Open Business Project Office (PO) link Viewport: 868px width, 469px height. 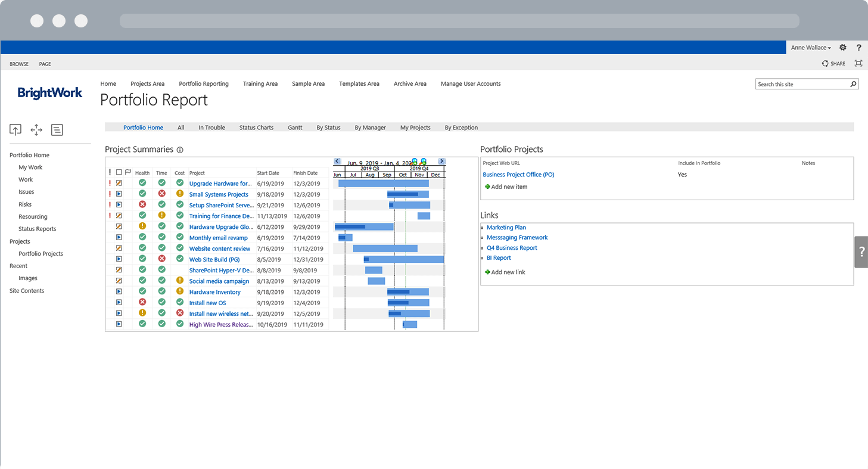tap(519, 175)
